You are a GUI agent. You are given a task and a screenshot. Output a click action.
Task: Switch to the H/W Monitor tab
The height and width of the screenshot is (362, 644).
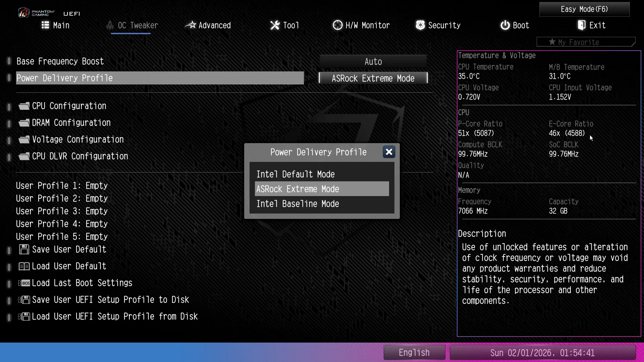(x=361, y=25)
